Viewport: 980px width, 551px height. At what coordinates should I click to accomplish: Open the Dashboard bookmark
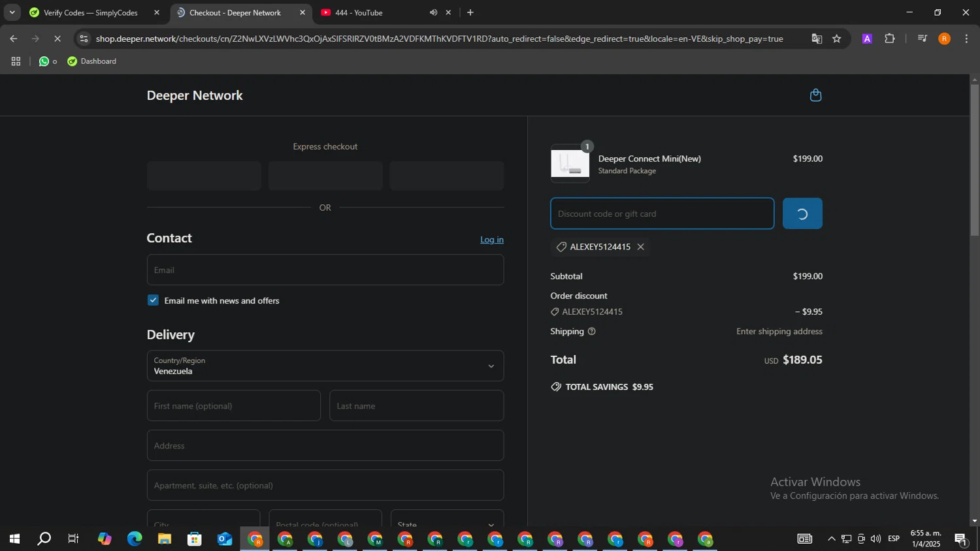click(x=92, y=61)
